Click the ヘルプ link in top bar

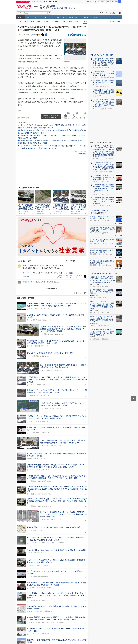[94, 2]
